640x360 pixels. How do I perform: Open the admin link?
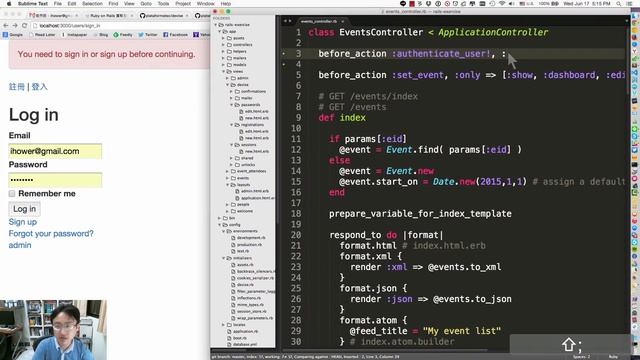tap(20, 245)
